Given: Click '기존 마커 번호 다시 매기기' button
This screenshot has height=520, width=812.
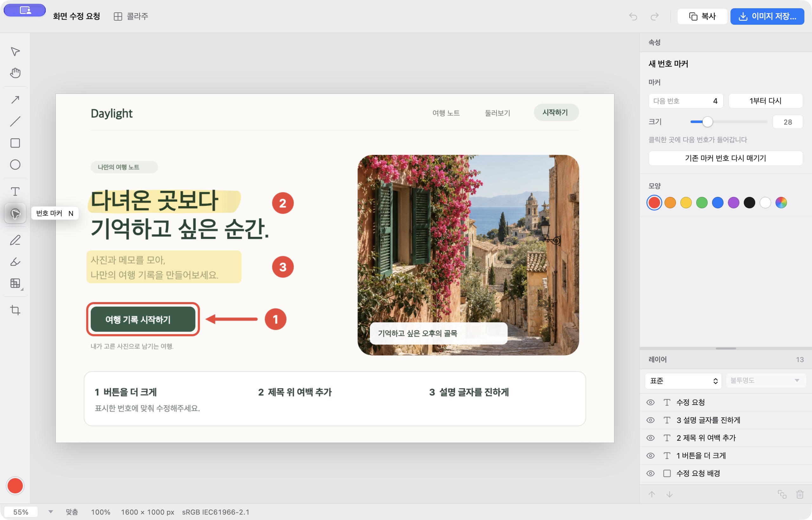Looking at the screenshot, I should tap(725, 158).
